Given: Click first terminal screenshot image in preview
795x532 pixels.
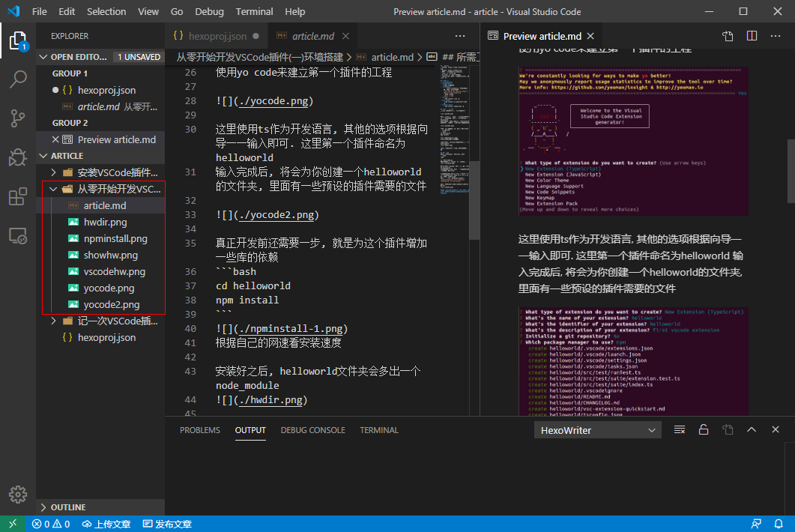Looking at the screenshot, I should click(633, 141).
